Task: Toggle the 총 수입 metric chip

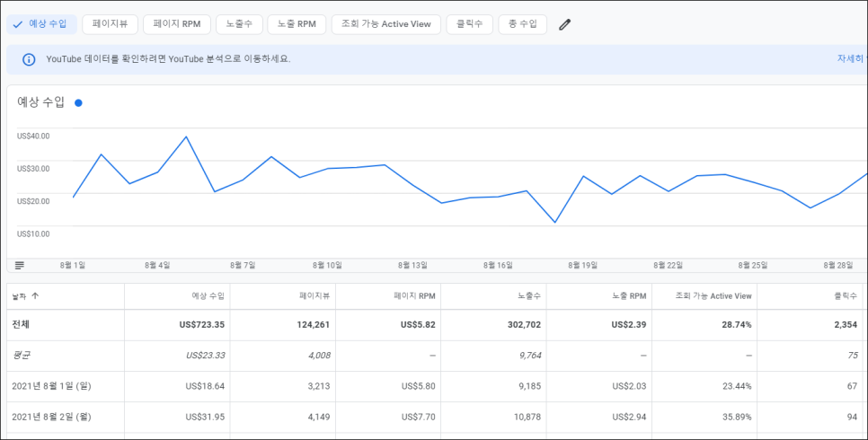Action: [x=523, y=24]
